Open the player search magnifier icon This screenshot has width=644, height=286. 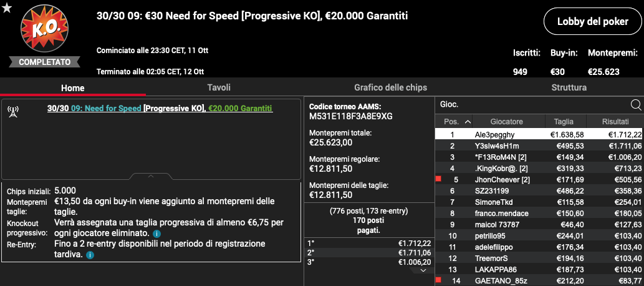[635, 106]
